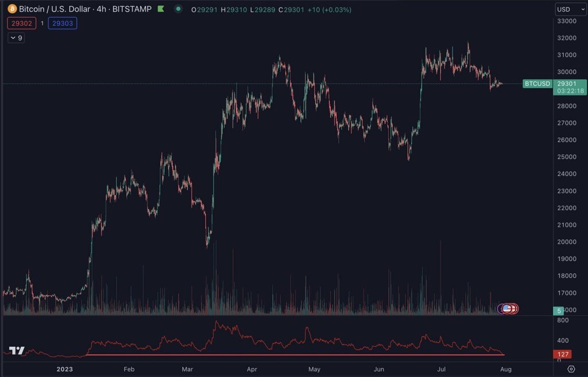Click the 22000 price axis label
This screenshot has height=377, width=588.
coord(567,208)
